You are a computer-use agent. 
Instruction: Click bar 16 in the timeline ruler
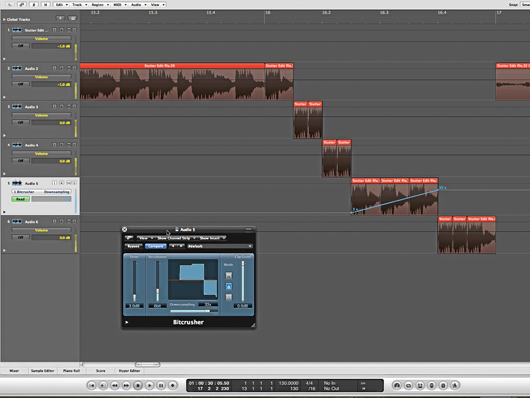[x=268, y=13]
